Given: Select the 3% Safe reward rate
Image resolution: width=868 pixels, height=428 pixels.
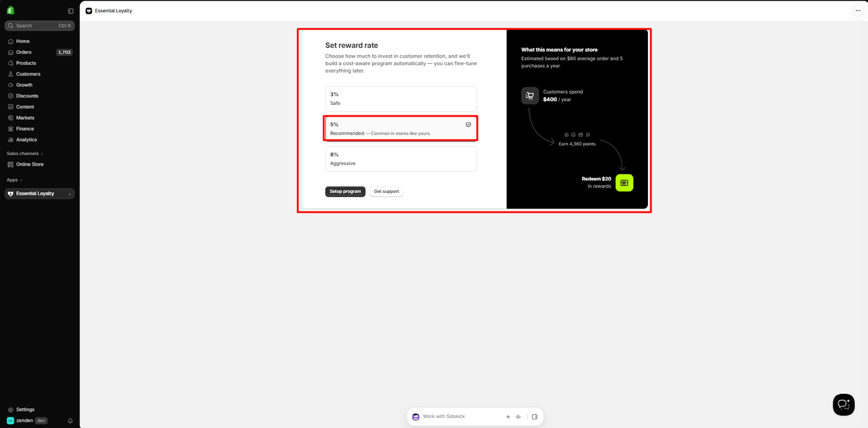Looking at the screenshot, I should tap(401, 99).
